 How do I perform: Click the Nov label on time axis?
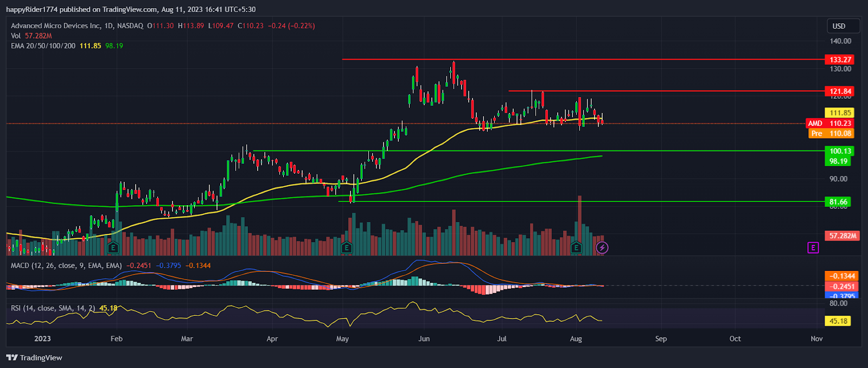coord(816,339)
